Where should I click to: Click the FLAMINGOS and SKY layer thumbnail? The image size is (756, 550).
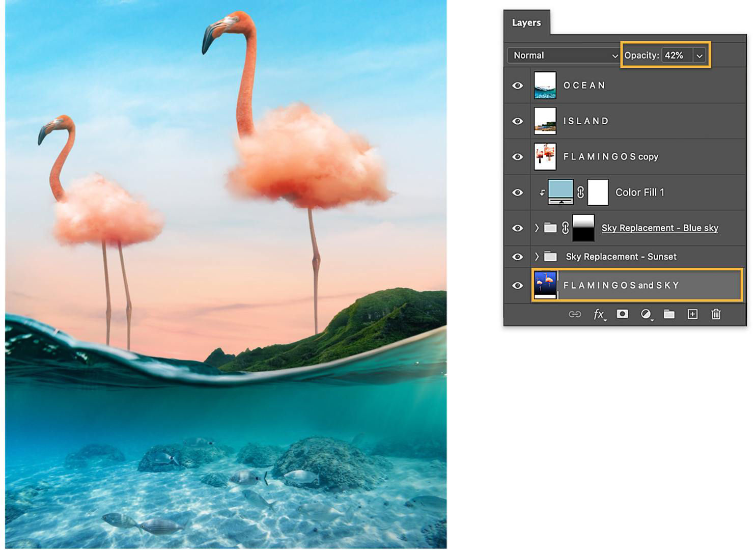pos(545,284)
